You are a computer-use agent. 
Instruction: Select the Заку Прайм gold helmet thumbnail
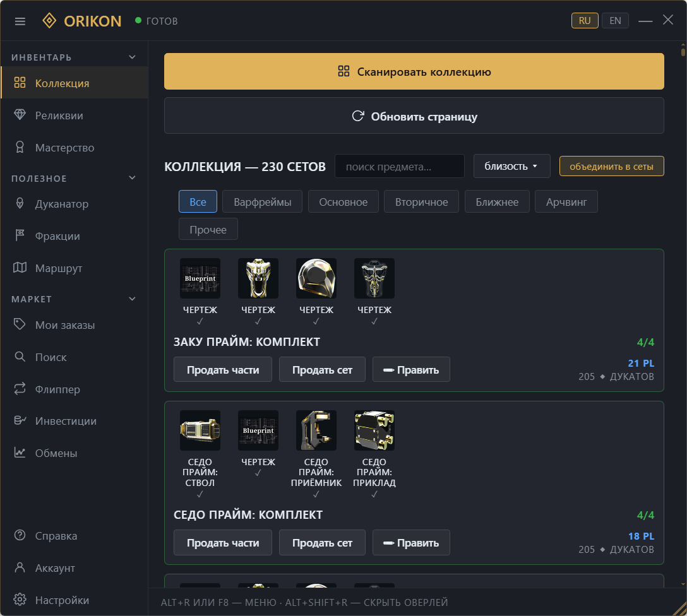[x=316, y=278]
